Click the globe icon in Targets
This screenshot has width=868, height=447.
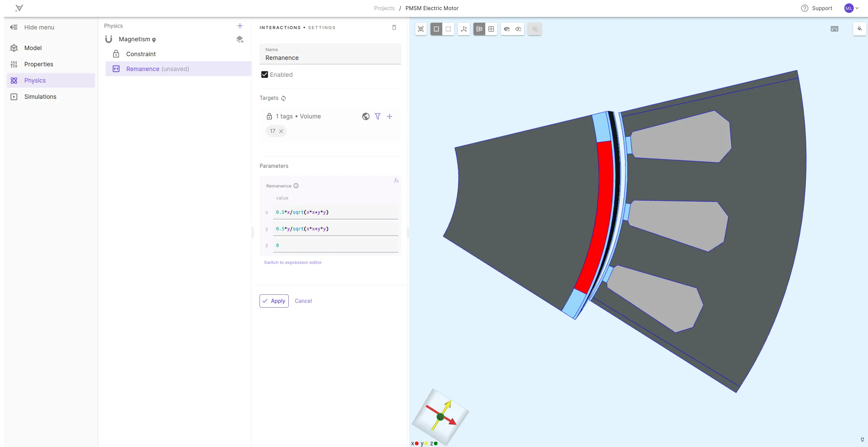coord(366,116)
